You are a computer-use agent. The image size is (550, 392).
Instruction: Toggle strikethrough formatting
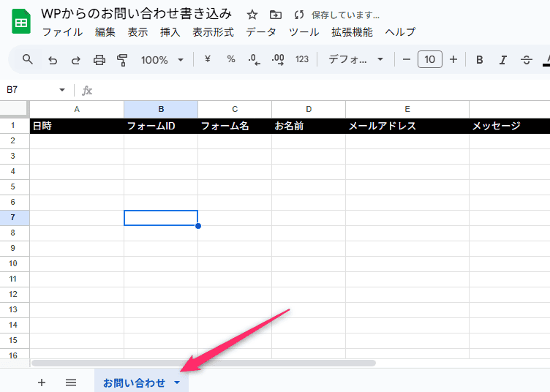526,60
